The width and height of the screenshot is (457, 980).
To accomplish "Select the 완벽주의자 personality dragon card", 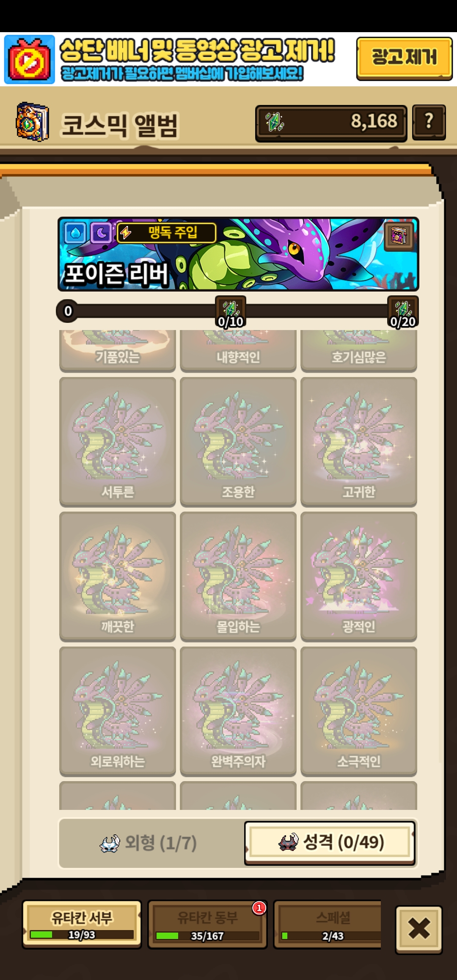I will point(238,711).
